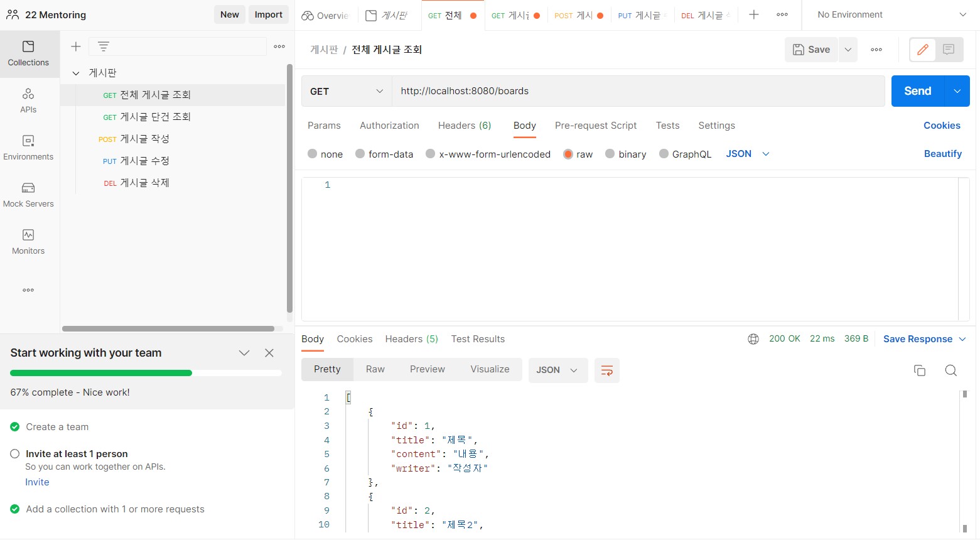
Task: Open the Collections sidebar panel
Action: click(x=28, y=54)
